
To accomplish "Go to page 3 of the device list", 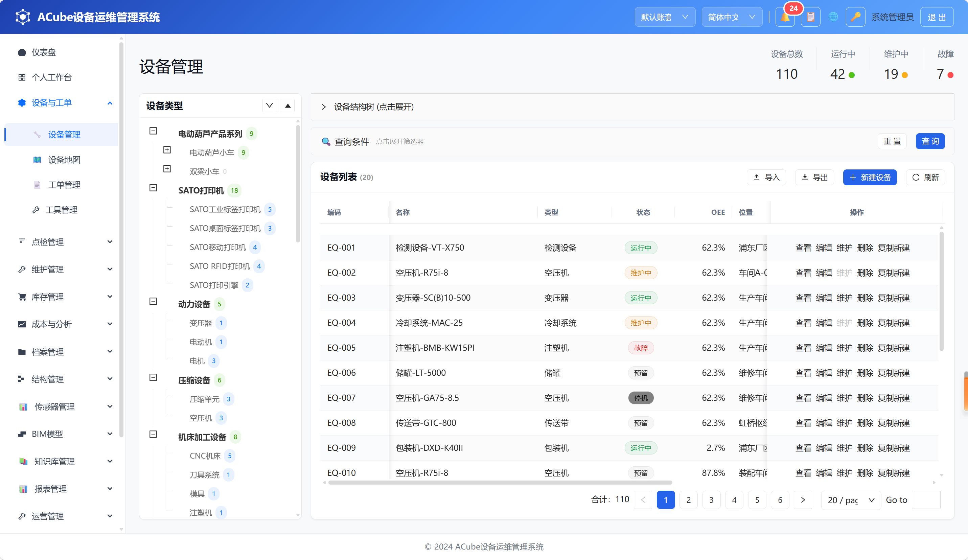I will point(711,500).
